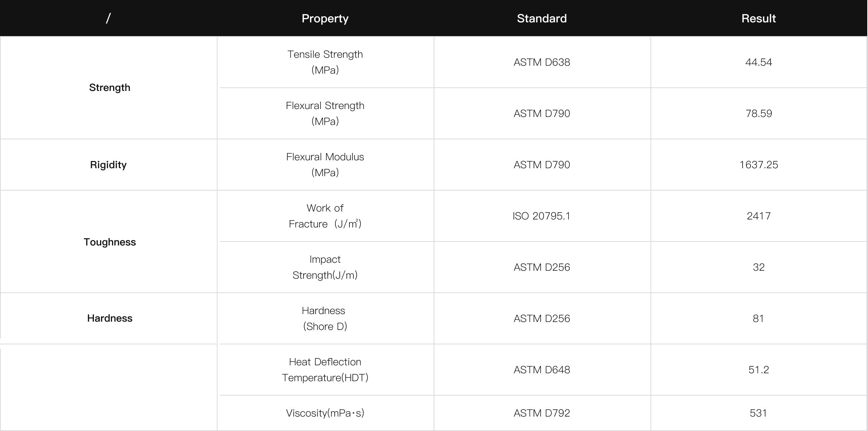Image resolution: width=868 pixels, height=431 pixels.
Task: Click the bold Hardness category label
Action: [x=109, y=318]
